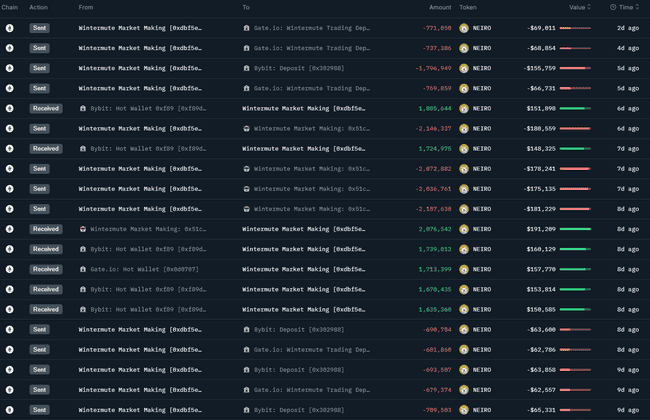Click the Ethereum chain icon in the last row
The height and width of the screenshot is (420, 650).
pos(9,410)
